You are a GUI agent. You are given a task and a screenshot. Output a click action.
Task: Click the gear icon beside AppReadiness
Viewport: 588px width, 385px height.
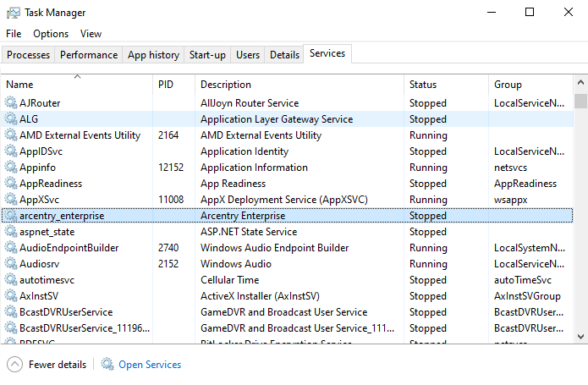coord(11,184)
